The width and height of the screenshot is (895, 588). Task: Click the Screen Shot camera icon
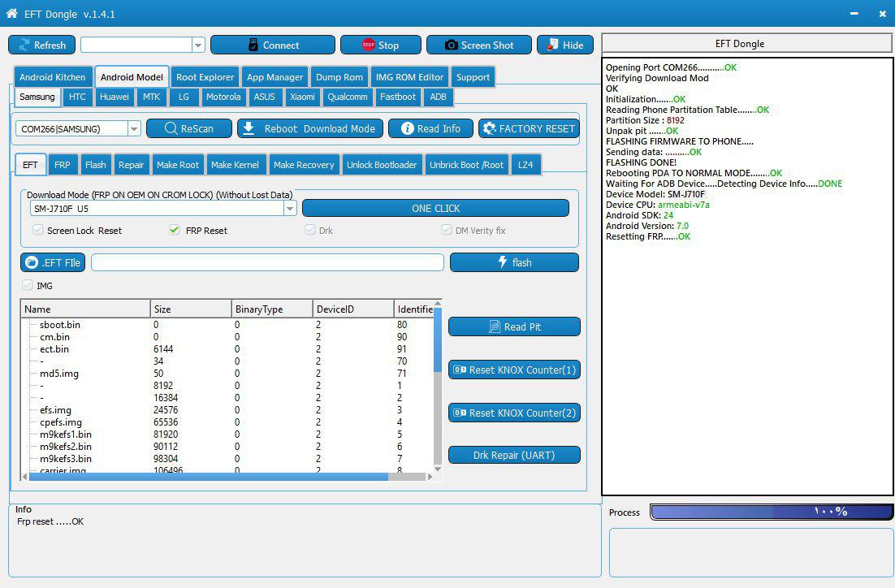[x=451, y=45]
